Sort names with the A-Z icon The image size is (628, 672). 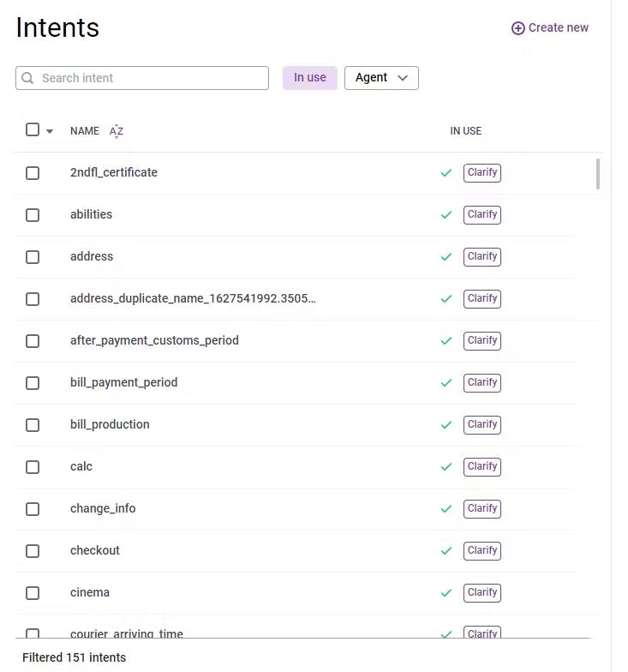point(117,131)
